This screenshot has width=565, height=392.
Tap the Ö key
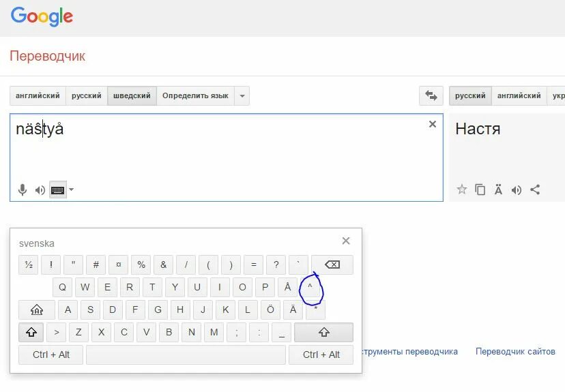[270, 310]
